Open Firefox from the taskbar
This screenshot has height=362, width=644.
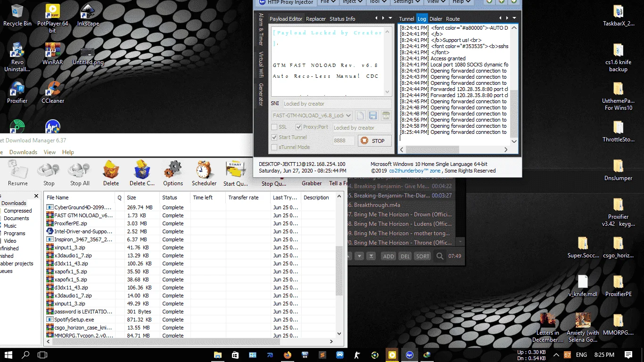[x=288, y=354]
